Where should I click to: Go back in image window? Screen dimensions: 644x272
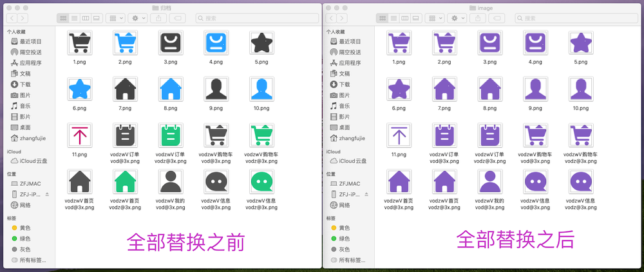pos(330,18)
